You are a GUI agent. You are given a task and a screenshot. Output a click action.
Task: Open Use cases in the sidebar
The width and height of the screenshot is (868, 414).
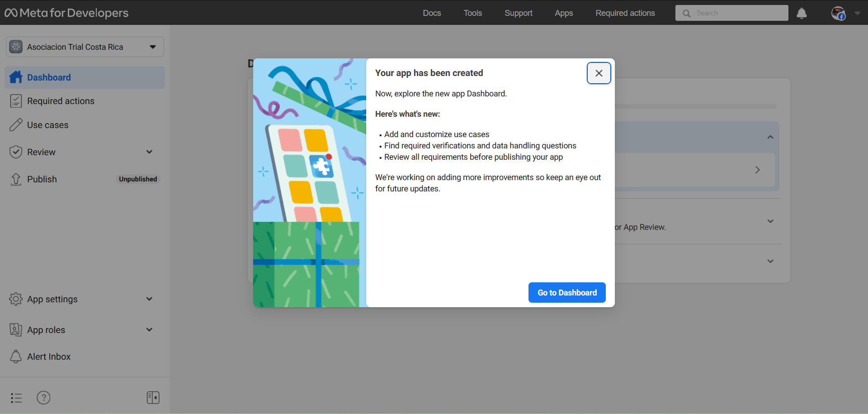pos(85,125)
